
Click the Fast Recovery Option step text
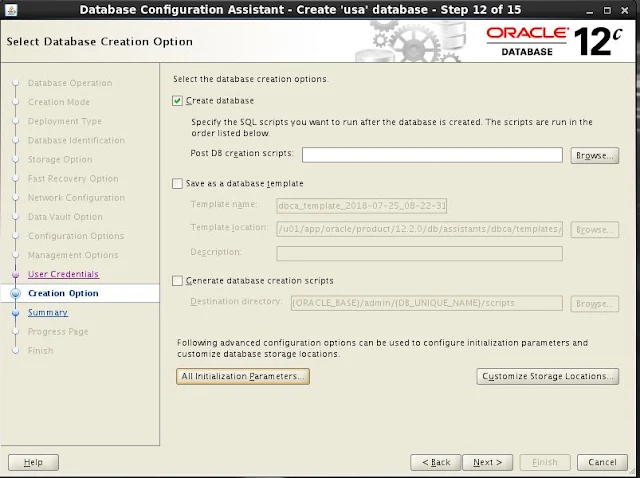(73, 179)
